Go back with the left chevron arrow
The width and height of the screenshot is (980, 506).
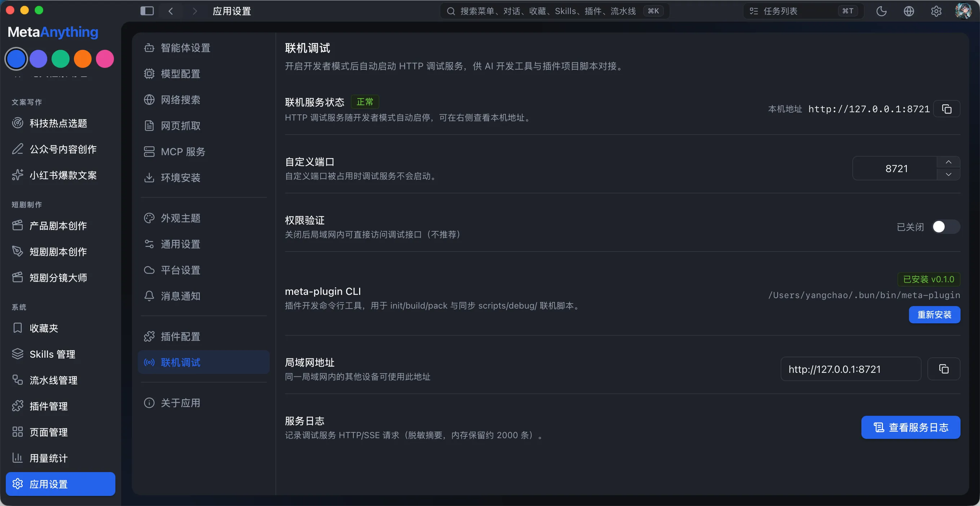(171, 11)
